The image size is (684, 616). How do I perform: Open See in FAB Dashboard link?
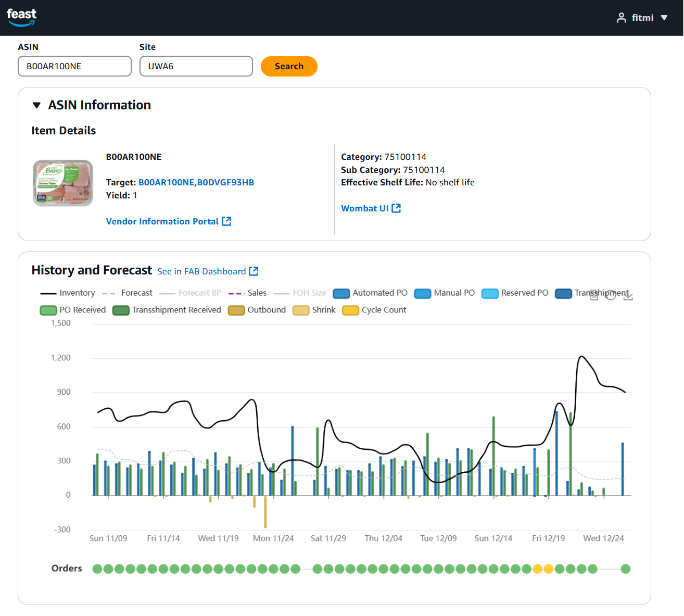(x=201, y=271)
